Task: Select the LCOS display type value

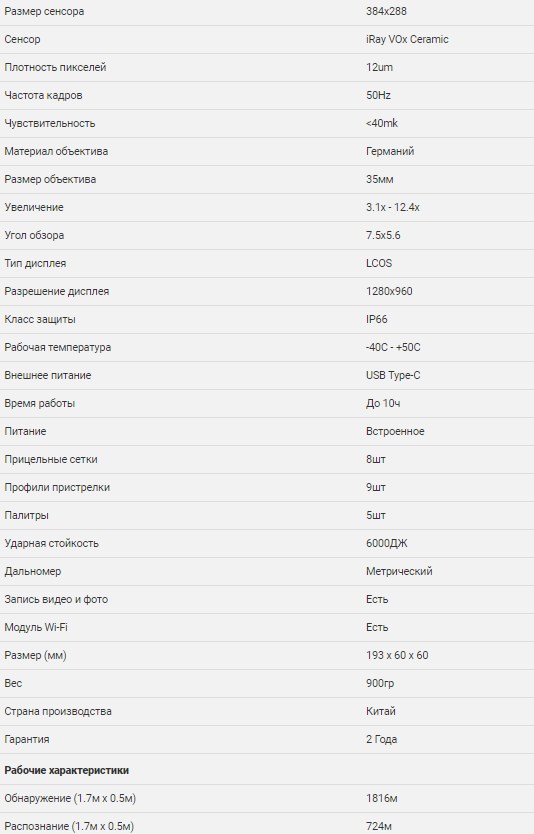Action: point(379,263)
